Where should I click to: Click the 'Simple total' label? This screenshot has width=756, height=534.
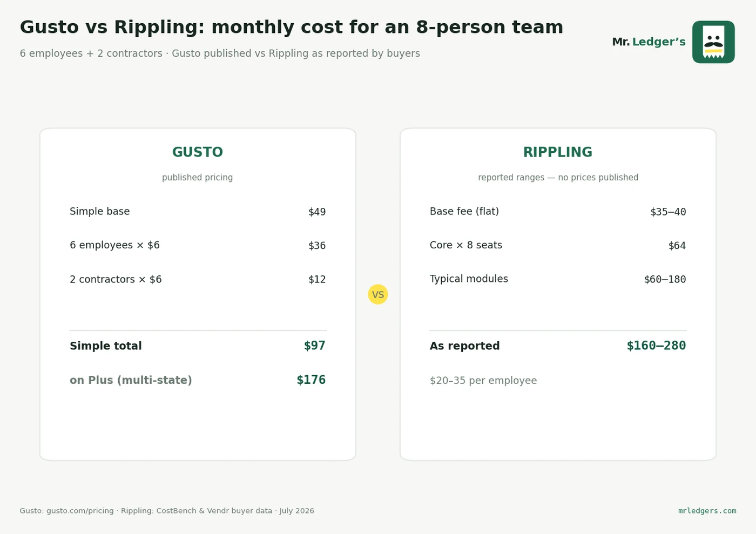[x=106, y=346]
